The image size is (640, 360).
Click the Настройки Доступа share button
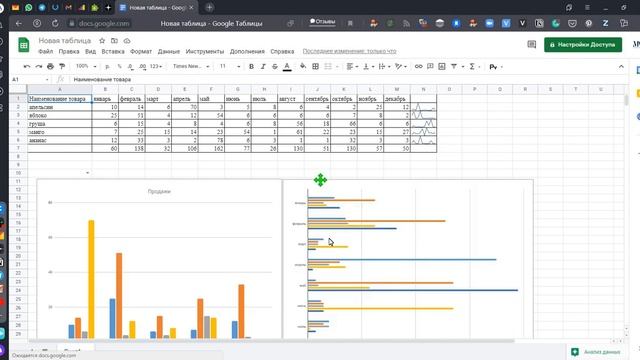(x=583, y=44)
